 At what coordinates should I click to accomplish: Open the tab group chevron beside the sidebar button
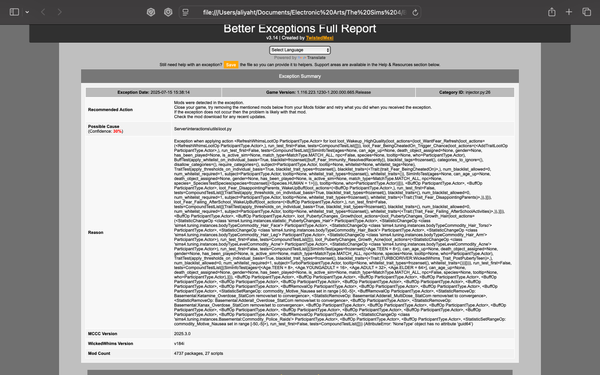point(27,12)
